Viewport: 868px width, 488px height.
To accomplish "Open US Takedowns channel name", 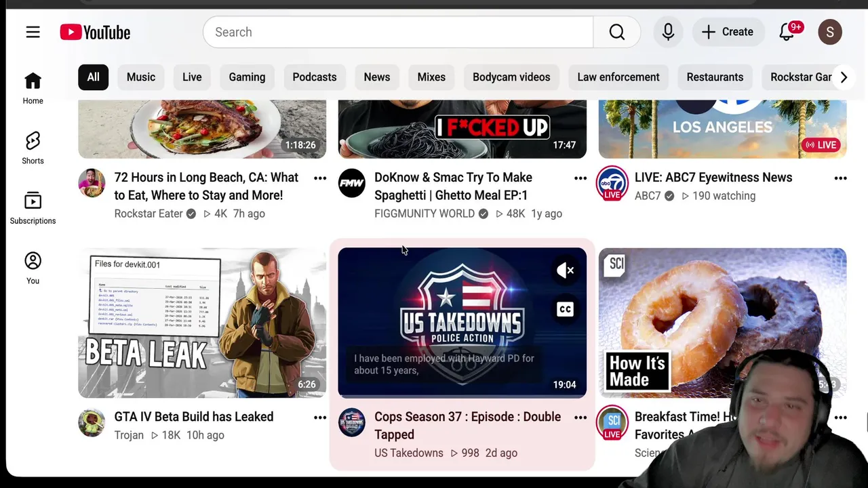I will [409, 453].
